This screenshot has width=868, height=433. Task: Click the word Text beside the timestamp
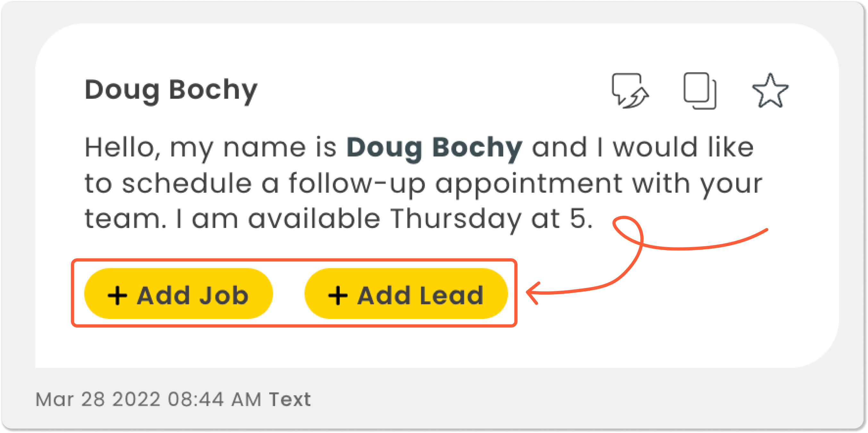[x=290, y=400]
